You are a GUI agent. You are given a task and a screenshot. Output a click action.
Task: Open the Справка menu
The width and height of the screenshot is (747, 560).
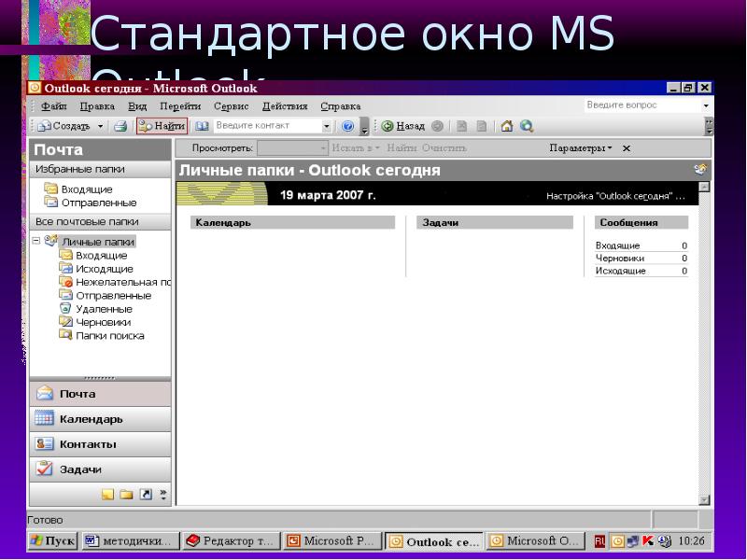pyautogui.click(x=340, y=106)
